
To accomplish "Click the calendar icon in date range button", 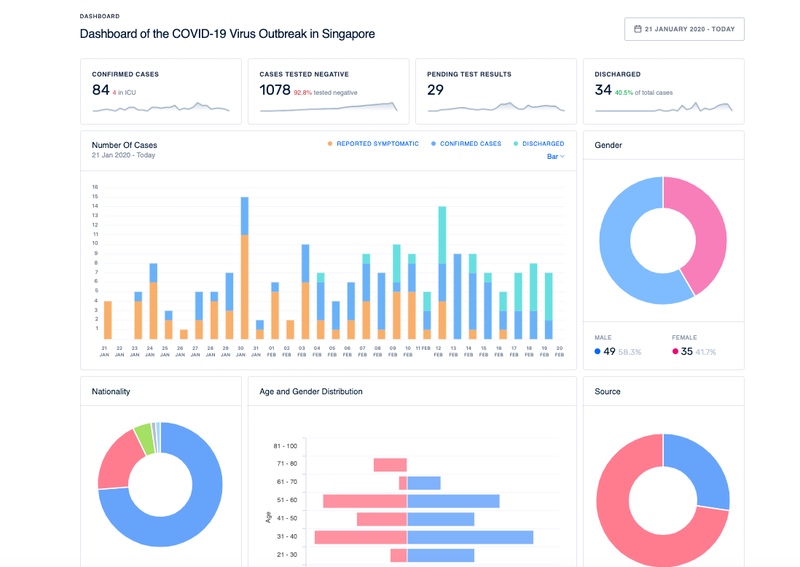I will [637, 29].
